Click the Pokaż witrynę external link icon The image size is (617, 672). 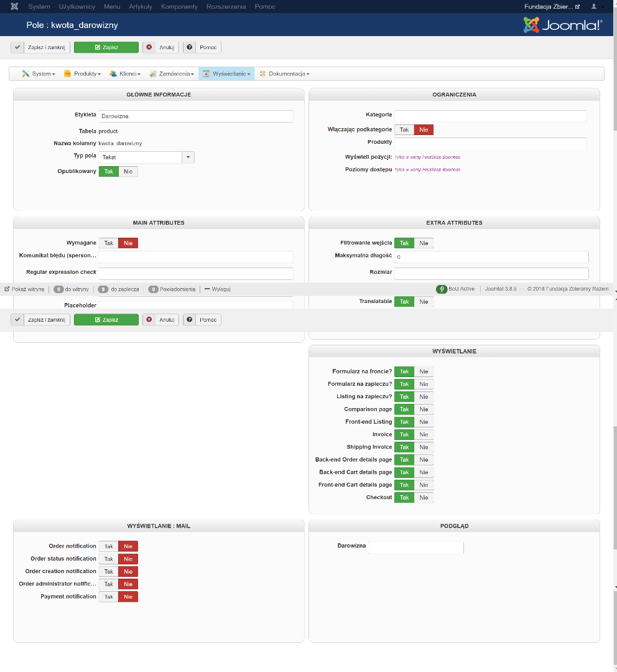click(x=7, y=289)
